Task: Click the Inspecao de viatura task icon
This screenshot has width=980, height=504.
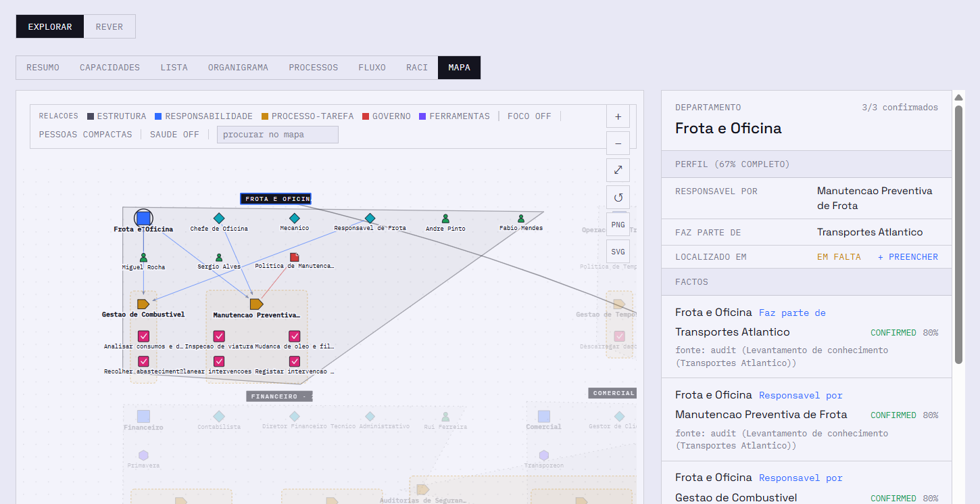Action: [219, 336]
